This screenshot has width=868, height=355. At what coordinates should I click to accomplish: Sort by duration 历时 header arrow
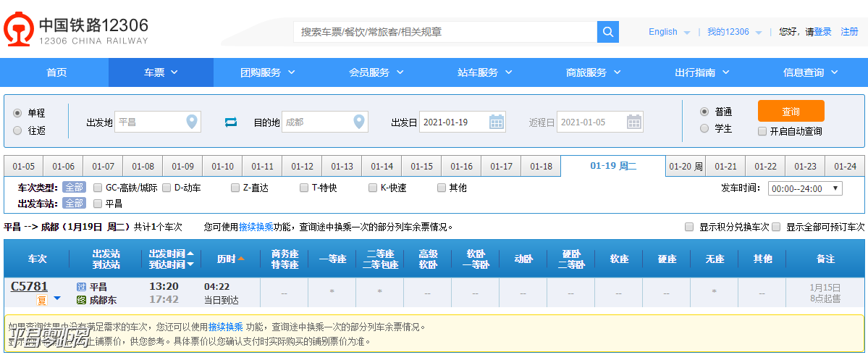pyautogui.click(x=241, y=259)
